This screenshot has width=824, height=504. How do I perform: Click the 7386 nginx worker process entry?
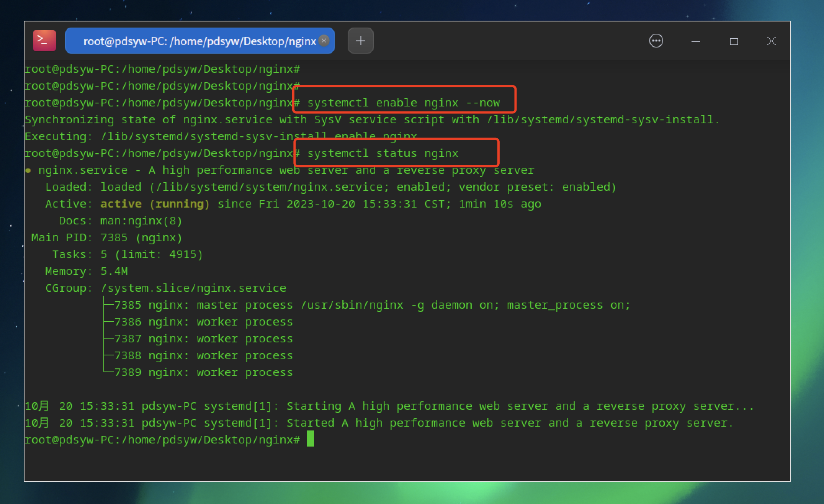coord(203,322)
